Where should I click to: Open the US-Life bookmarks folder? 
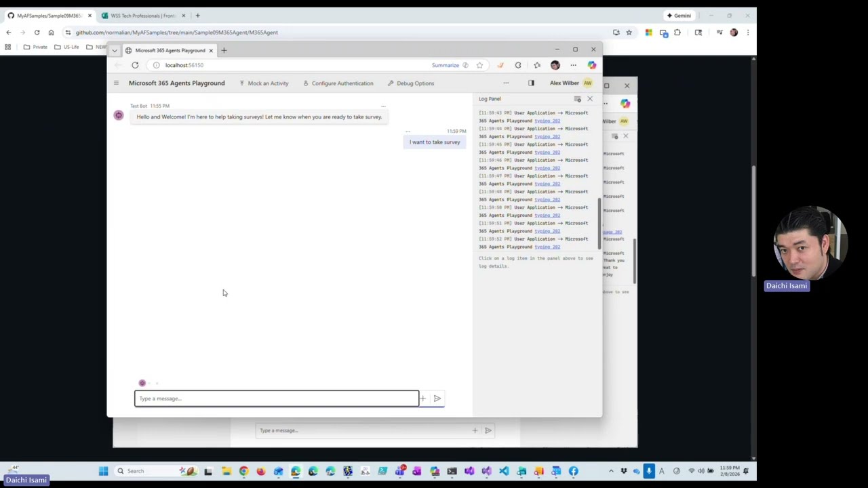point(66,47)
